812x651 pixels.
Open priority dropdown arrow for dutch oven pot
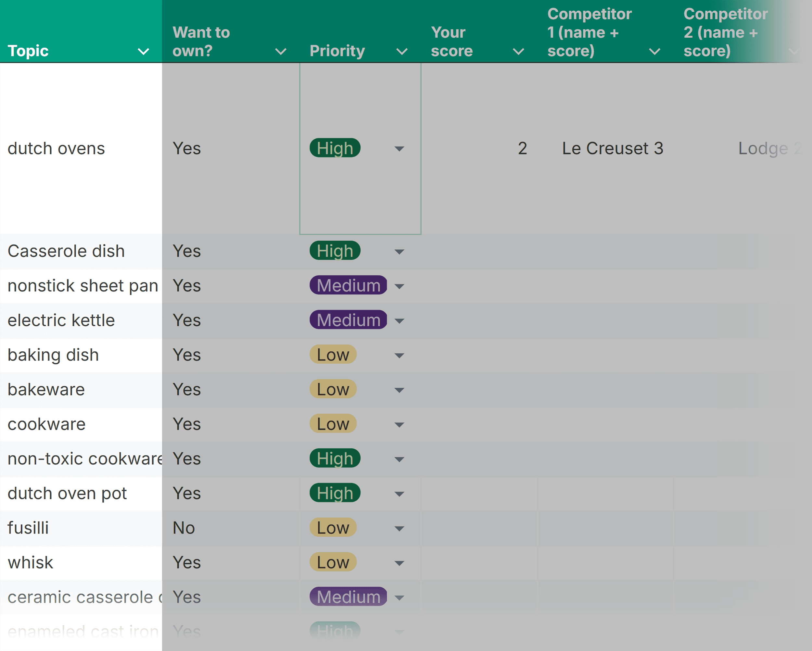(x=399, y=494)
